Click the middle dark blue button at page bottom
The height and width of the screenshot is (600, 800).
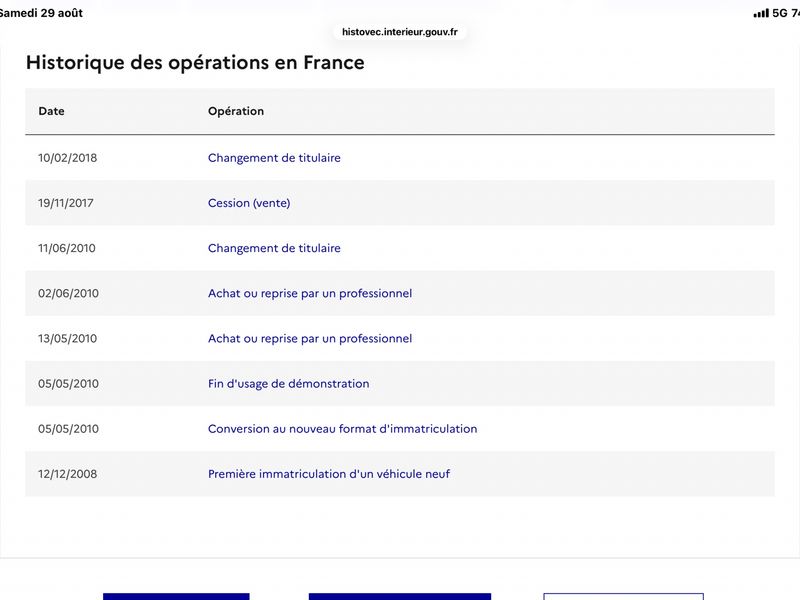(x=399, y=596)
